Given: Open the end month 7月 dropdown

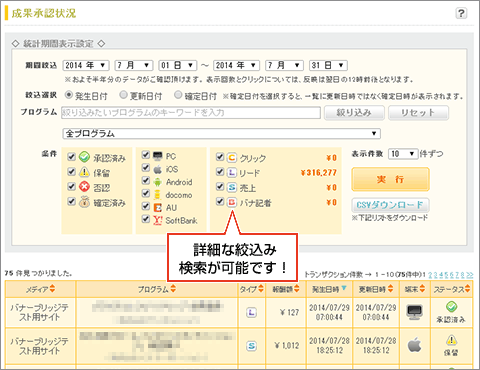Looking at the screenshot, I should (284, 65).
